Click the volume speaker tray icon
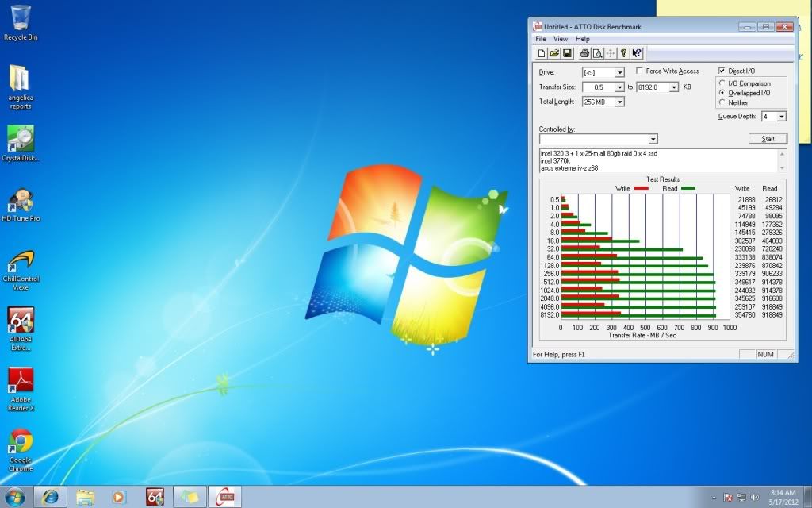The image size is (812, 508). pyautogui.click(x=755, y=497)
